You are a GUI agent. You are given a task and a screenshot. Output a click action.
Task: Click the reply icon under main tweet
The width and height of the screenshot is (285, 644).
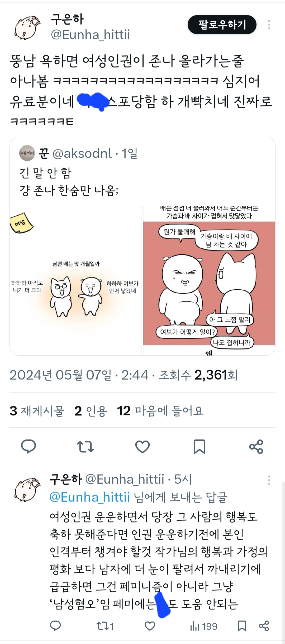(x=28, y=447)
